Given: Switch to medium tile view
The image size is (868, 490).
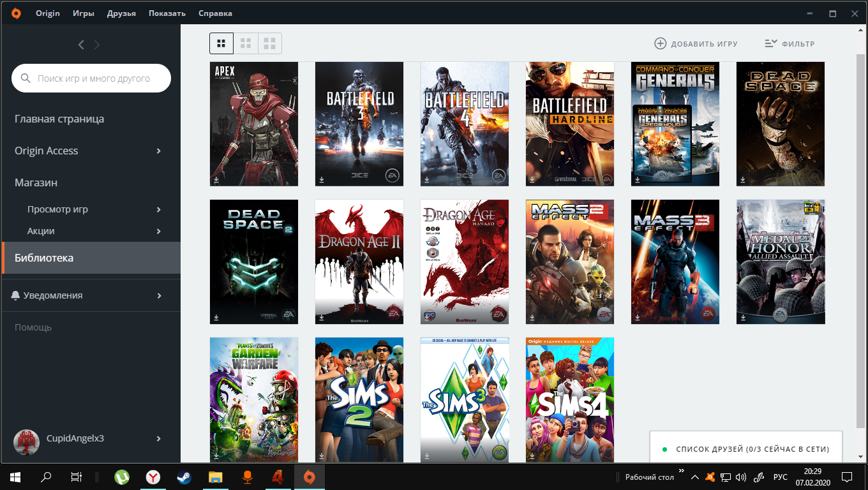Looking at the screenshot, I should coord(246,43).
